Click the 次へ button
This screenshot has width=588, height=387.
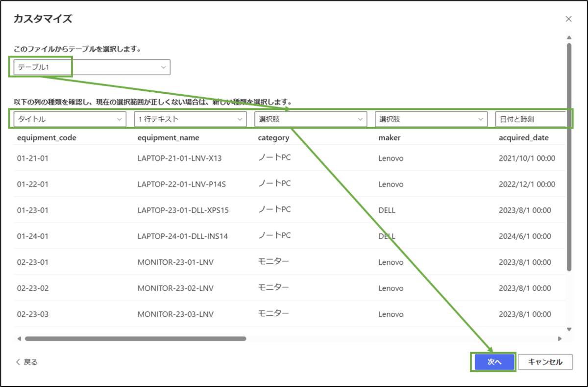point(494,362)
